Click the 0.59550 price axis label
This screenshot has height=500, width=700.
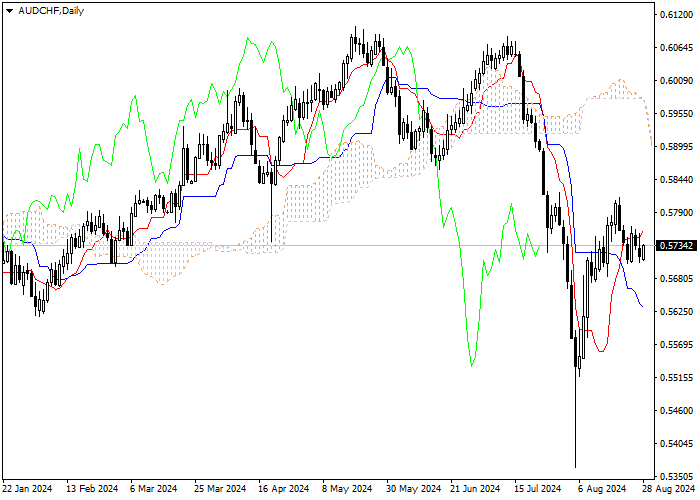pos(676,114)
